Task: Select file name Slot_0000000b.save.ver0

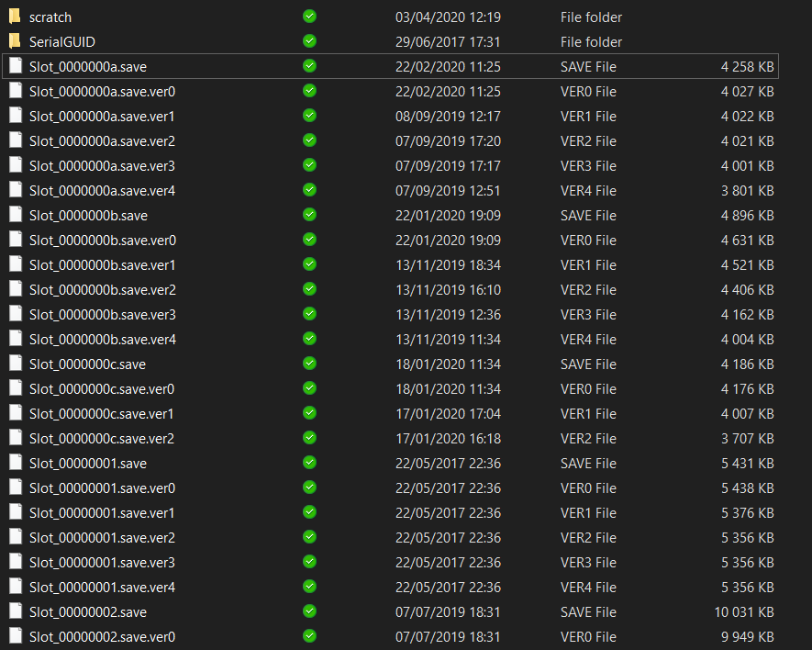Action: point(103,241)
